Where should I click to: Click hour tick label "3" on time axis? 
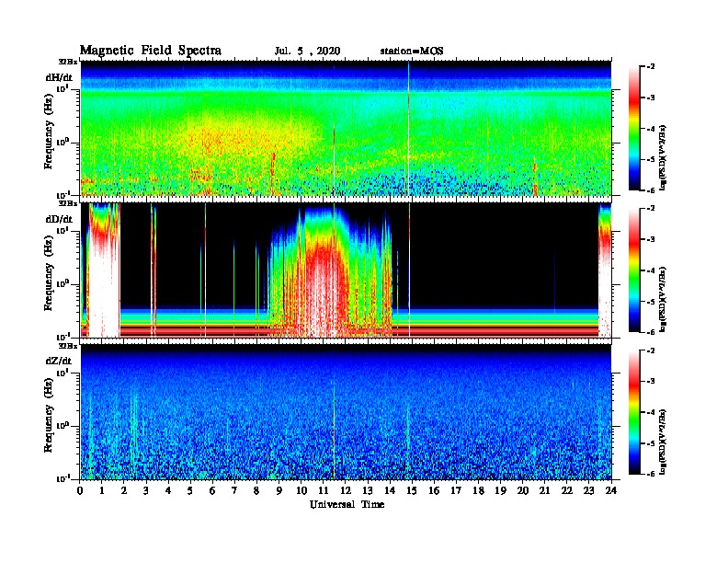click(x=146, y=491)
